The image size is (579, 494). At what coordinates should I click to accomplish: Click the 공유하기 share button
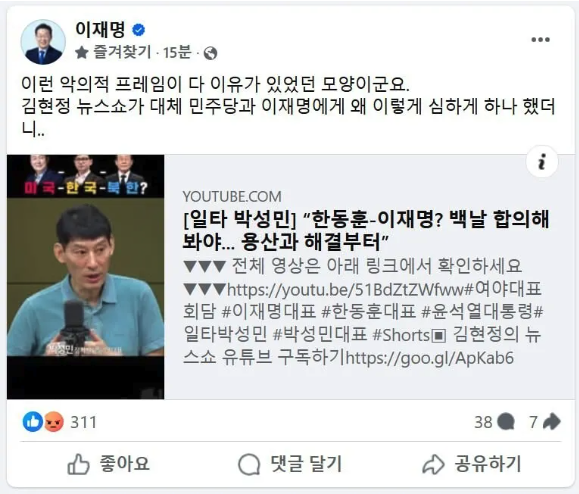(472, 464)
